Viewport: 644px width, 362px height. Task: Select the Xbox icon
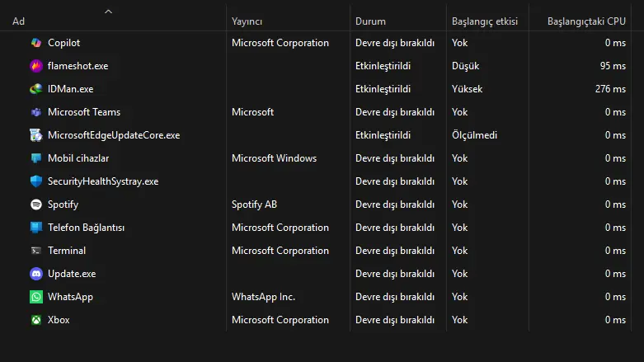[36, 320]
